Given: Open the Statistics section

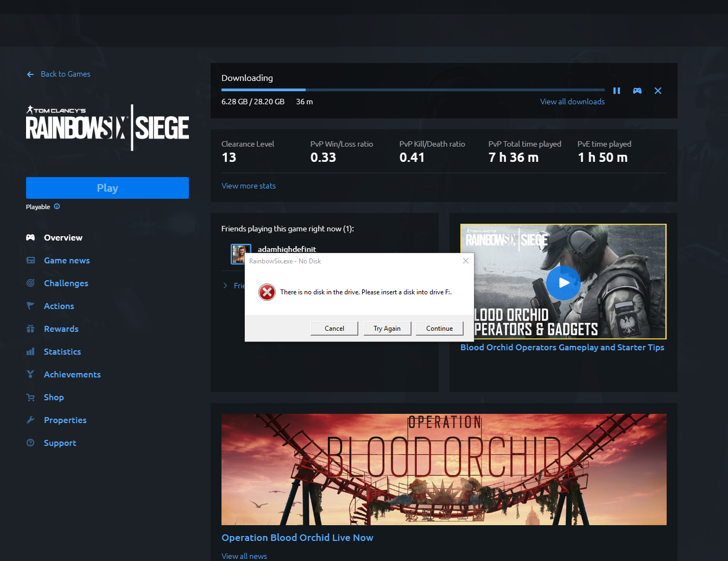Looking at the screenshot, I should 62,351.
